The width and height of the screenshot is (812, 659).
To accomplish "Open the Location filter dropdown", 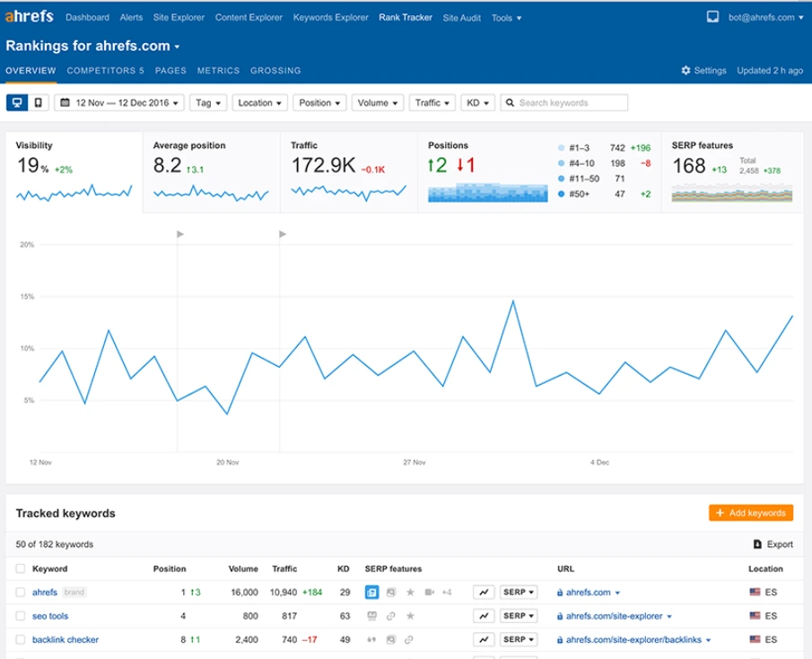I will [x=259, y=102].
